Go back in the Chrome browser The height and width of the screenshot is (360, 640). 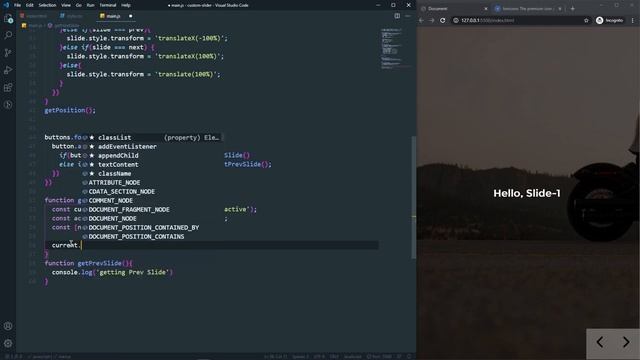(x=422, y=20)
